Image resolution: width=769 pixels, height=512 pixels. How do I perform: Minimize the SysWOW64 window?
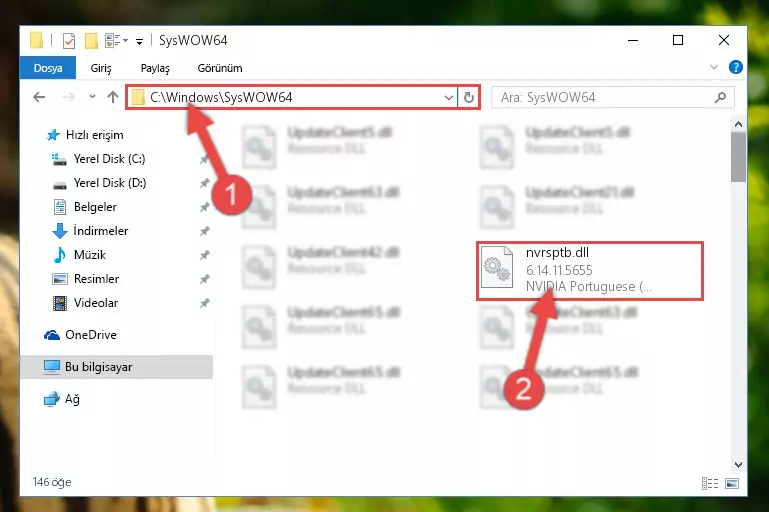coord(633,40)
